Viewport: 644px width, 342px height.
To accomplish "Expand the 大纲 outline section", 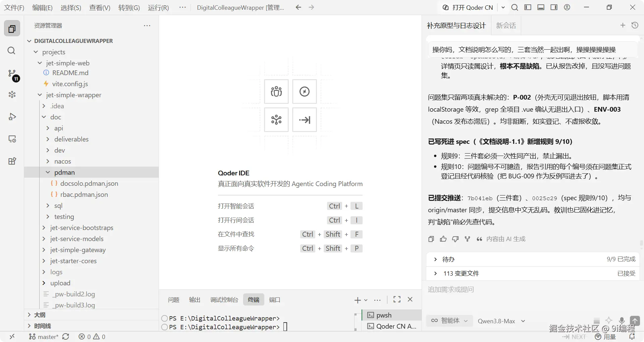I will tap(91, 315).
